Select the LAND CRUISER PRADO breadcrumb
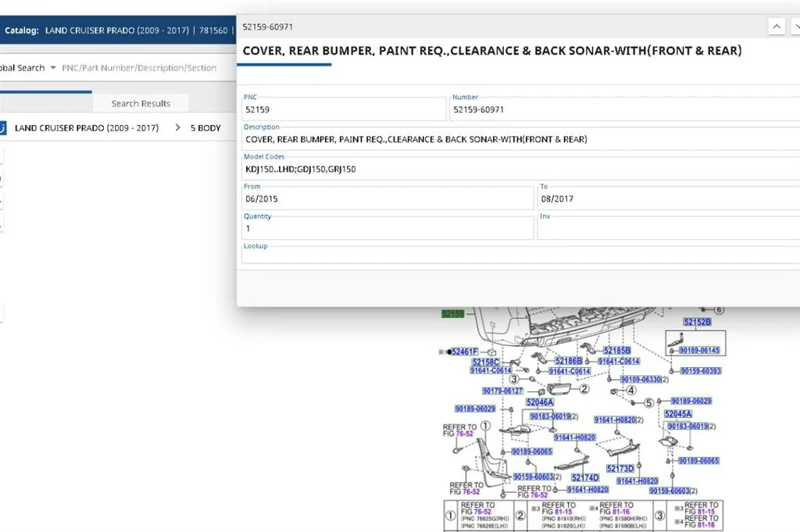Screen dimensions: 800x532 point(87,127)
